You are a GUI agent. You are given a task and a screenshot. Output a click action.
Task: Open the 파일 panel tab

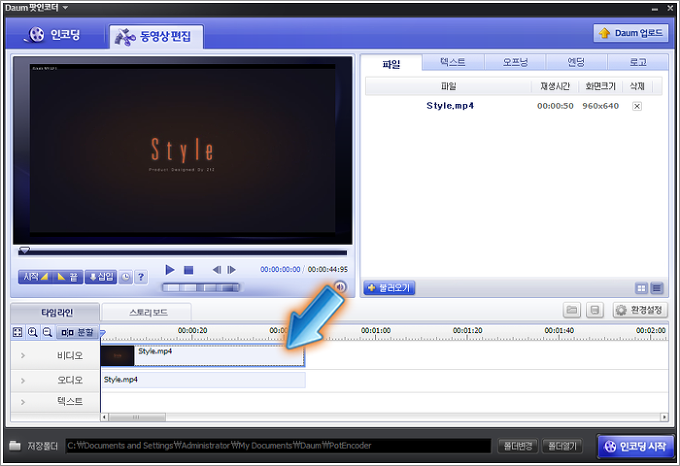point(391,64)
